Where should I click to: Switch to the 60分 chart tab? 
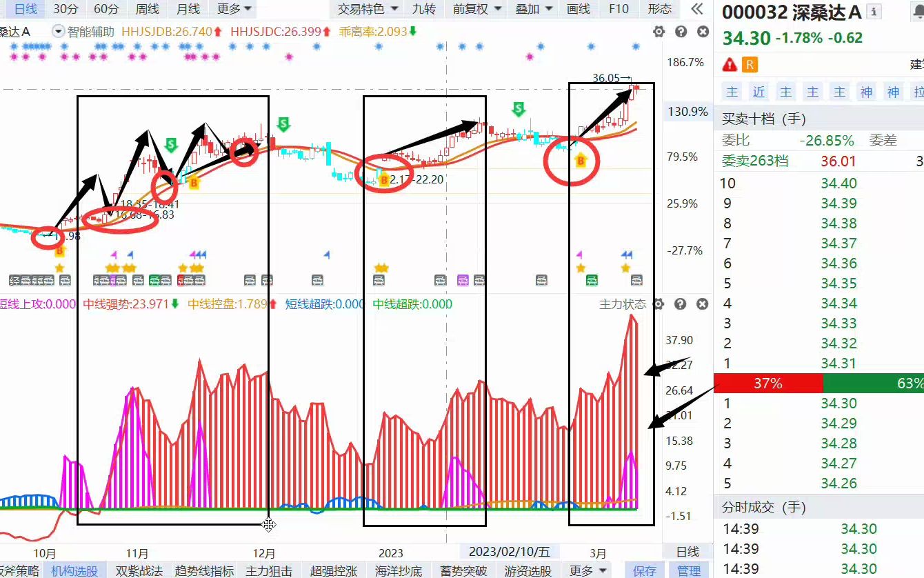pos(106,9)
